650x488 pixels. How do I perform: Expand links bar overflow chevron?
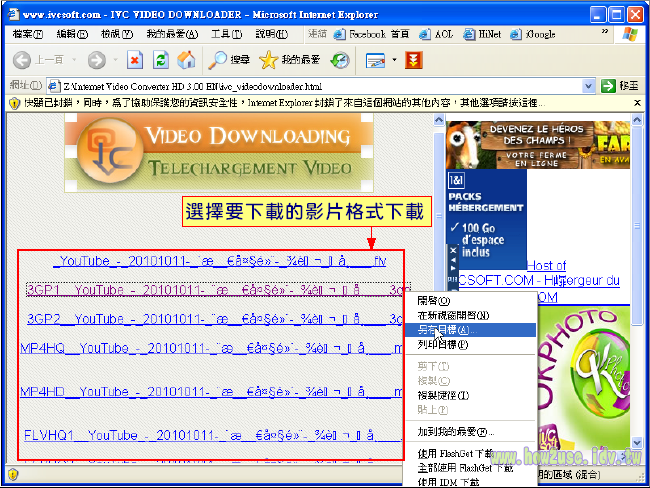click(605, 32)
